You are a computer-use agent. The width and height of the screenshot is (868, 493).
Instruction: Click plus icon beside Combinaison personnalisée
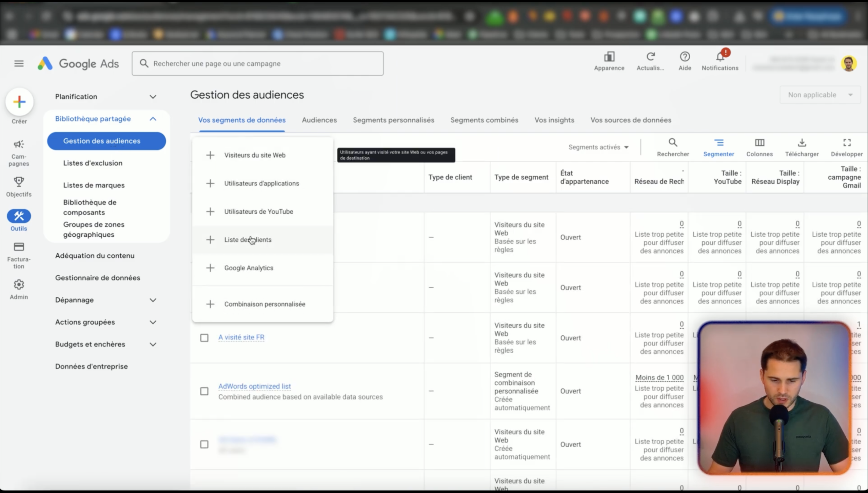[210, 304]
